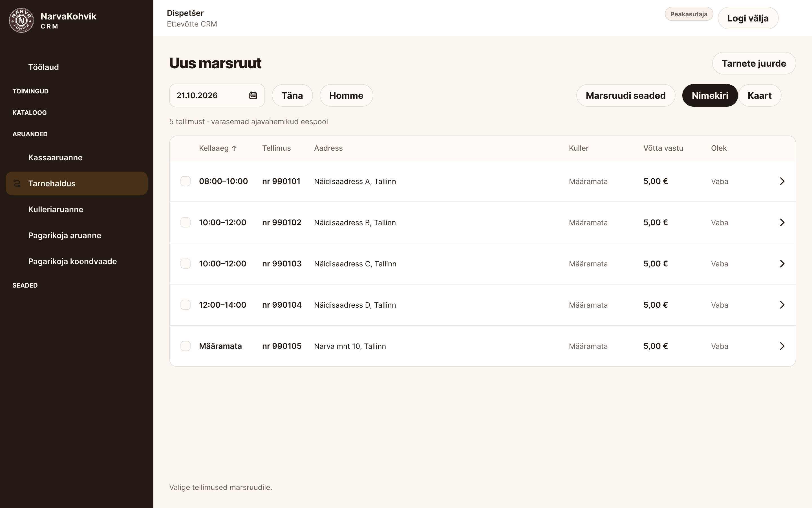
Task: Expand order nr 990101 with its chevron
Action: coord(782,181)
